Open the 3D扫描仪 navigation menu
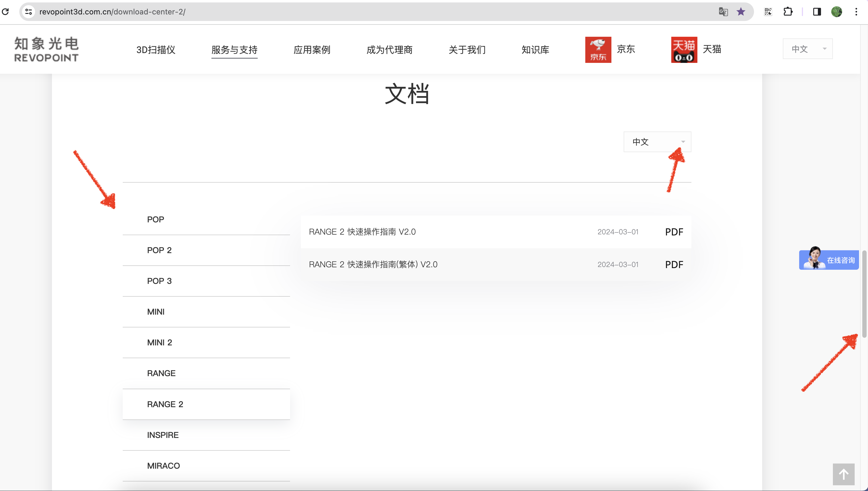The width and height of the screenshot is (868, 491). tap(156, 50)
